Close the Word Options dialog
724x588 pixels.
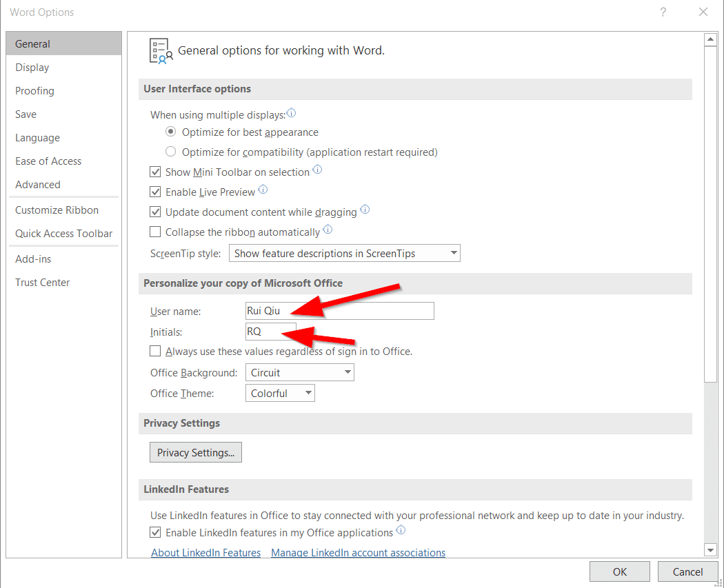[x=703, y=12]
